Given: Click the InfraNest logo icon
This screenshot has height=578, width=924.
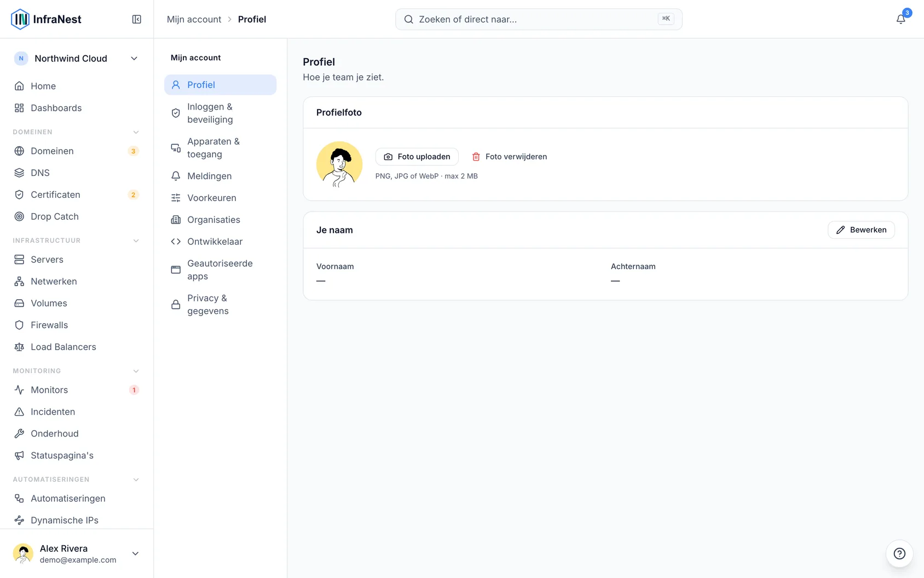Looking at the screenshot, I should click(x=20, y=19).
